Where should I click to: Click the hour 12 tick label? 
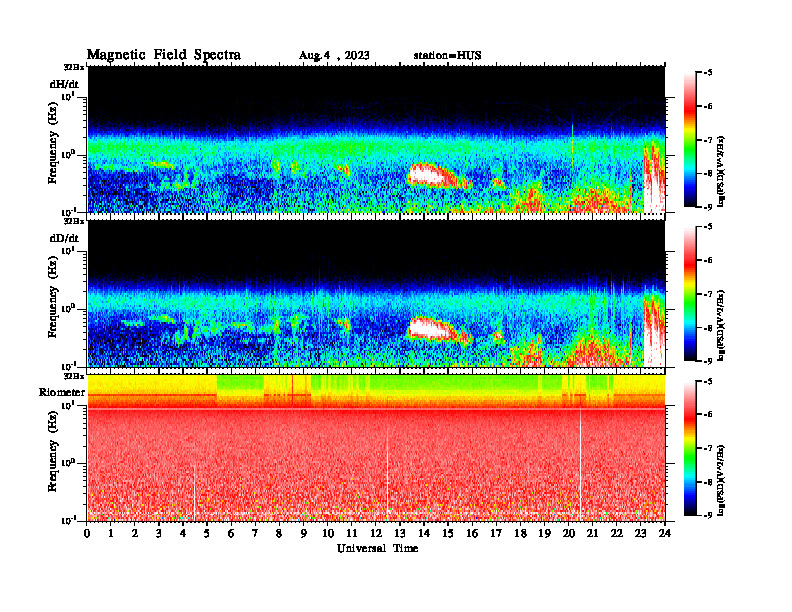[376, 533]
